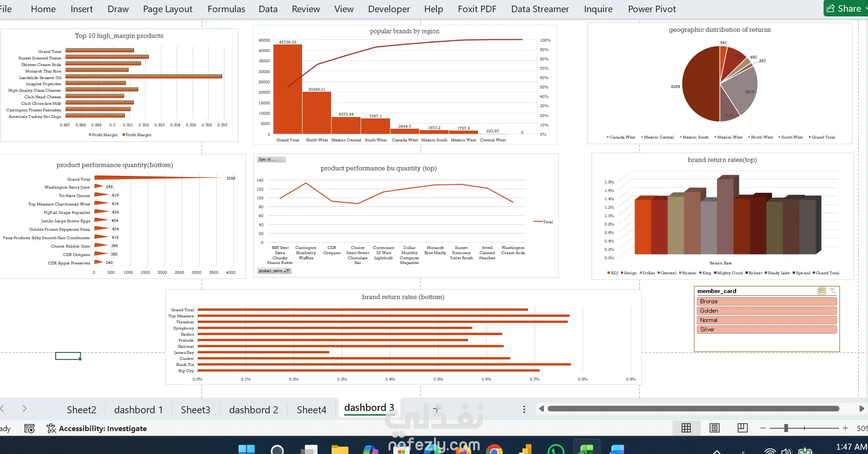868x454 pixels.
Task: Click the zoom in plus icon
Action: pyautogui.click(x=846, y=428)
